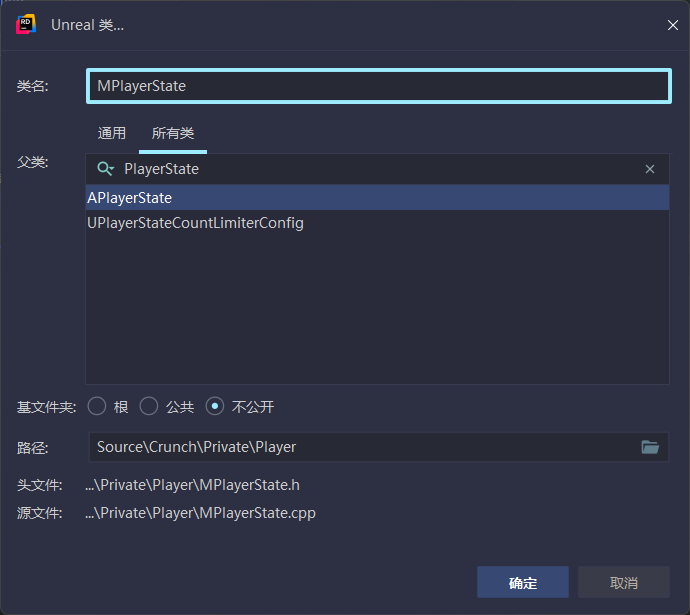
Task: Click the source file path MPlayerState.cpp
Action: pos(200,513)
